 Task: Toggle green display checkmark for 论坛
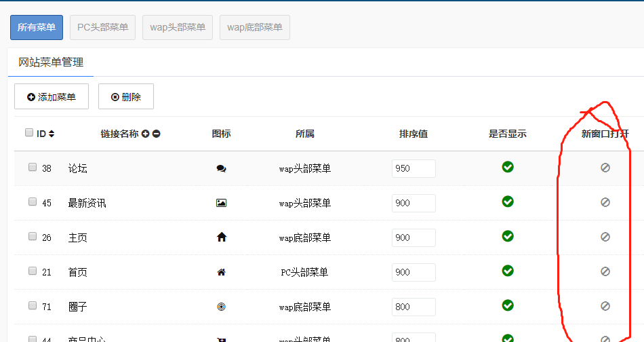508,167
